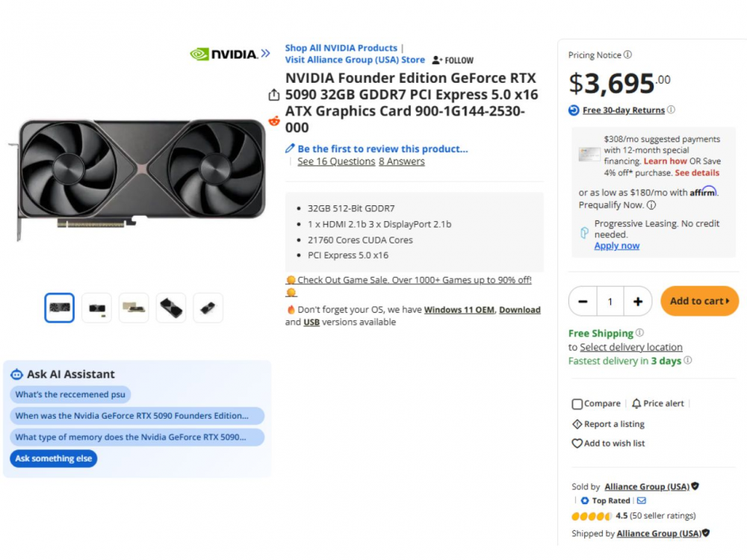This screenshot has height=560, width=747.
Task: Follow the Alliance Group store
Action: point(453,60)
